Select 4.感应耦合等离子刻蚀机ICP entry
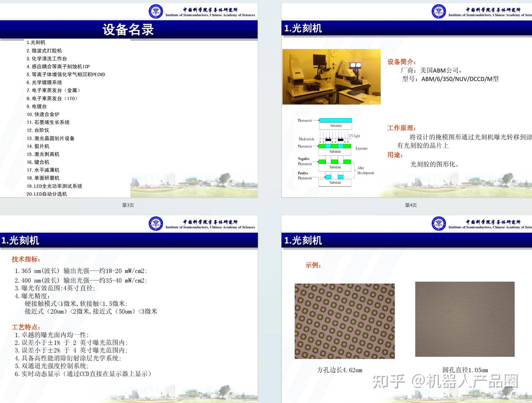The image size is (532, 403). [58, 67]
